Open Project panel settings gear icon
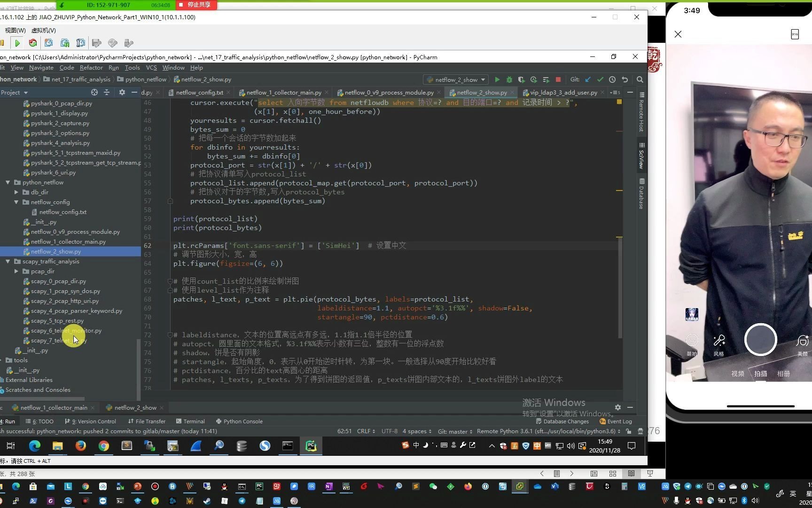This screenshot has height=508, width=812. click(x=122, y=92)
